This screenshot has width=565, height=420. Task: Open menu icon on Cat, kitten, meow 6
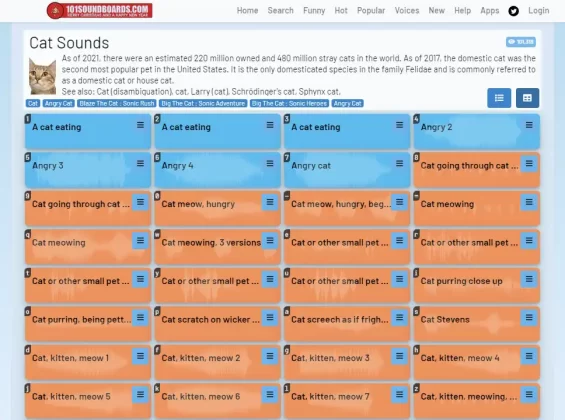[x=270, y=395]
